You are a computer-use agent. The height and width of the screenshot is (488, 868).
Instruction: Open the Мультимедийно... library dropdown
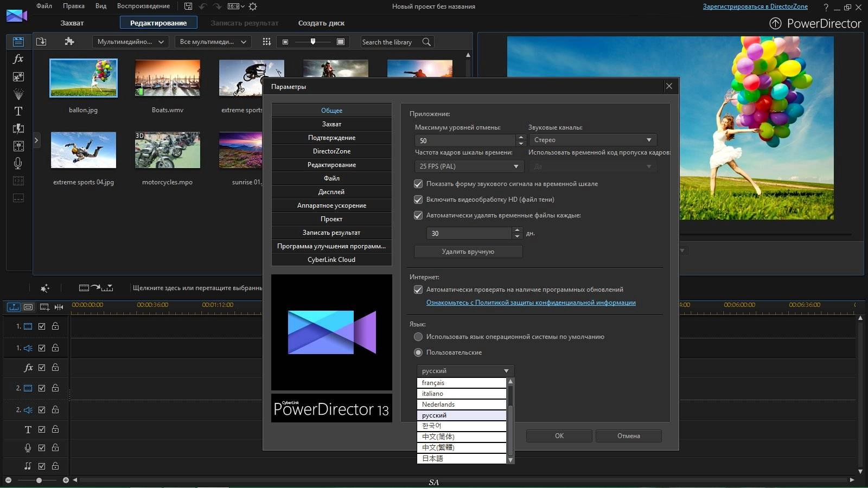(x=131, y=42)
